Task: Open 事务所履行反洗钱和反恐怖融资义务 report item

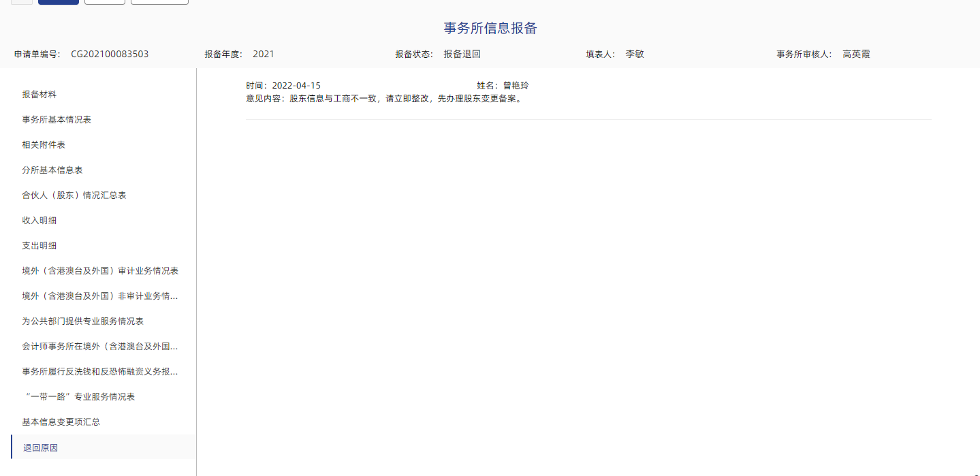Action: [100, 372]
